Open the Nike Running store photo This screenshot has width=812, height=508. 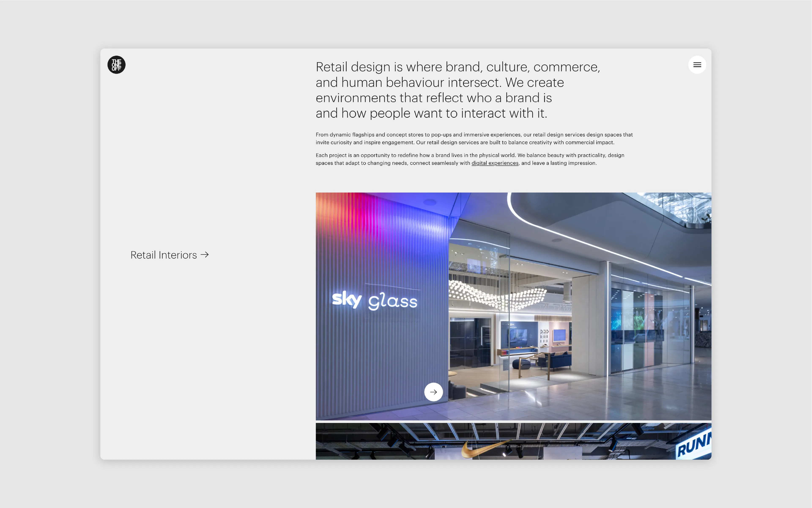pyautogui.click(x=513, y=441)
